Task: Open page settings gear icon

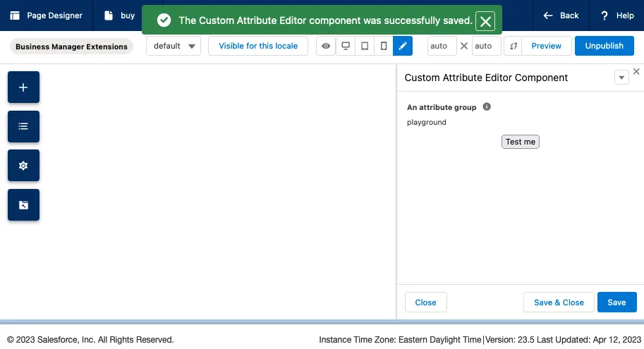Action: (23, 166)
